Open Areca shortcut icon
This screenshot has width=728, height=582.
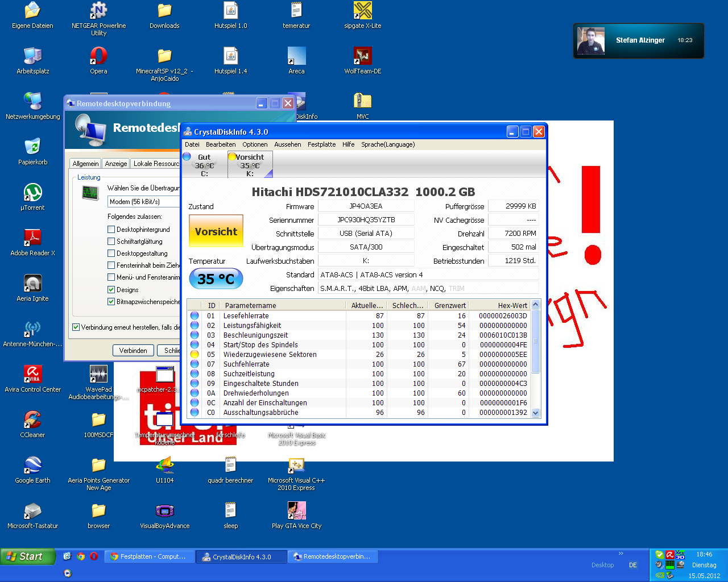click(x=296, y=61)
